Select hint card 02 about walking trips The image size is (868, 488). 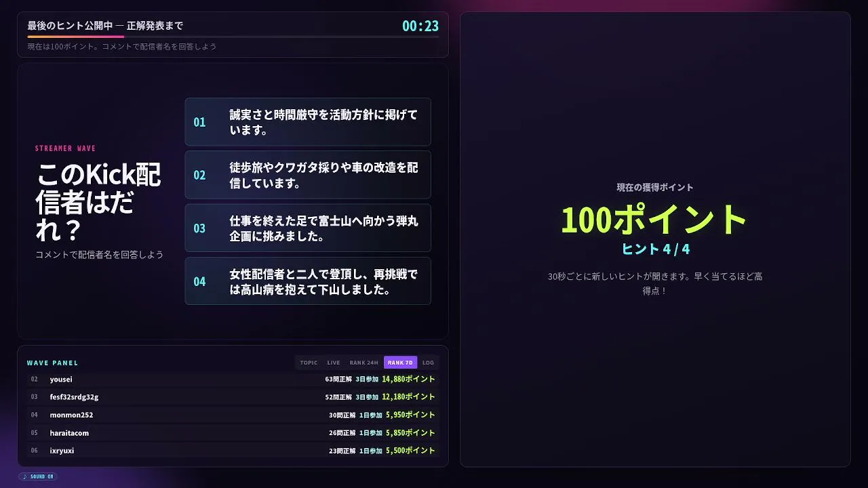(308, 175)
